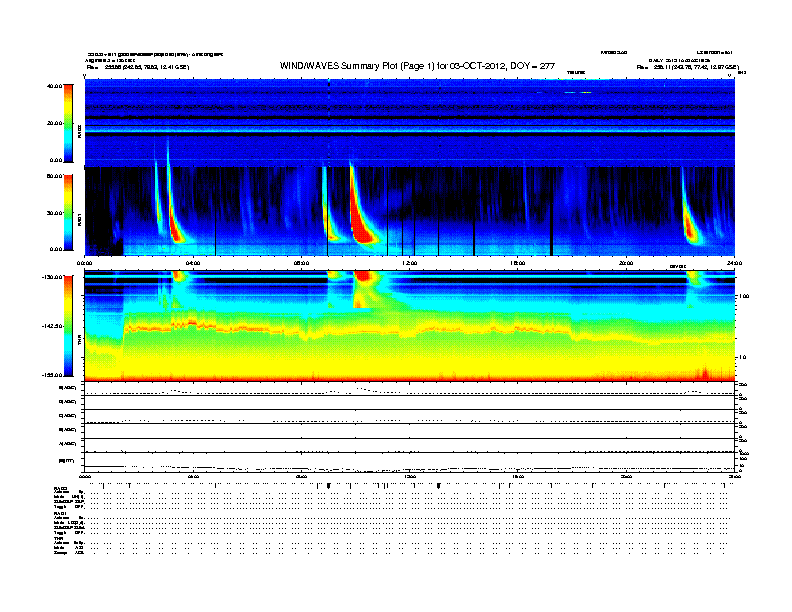The image size is (792, 612).
Task: Click the 40.00 label on RAD2 color scale
Action: (55, 86)
